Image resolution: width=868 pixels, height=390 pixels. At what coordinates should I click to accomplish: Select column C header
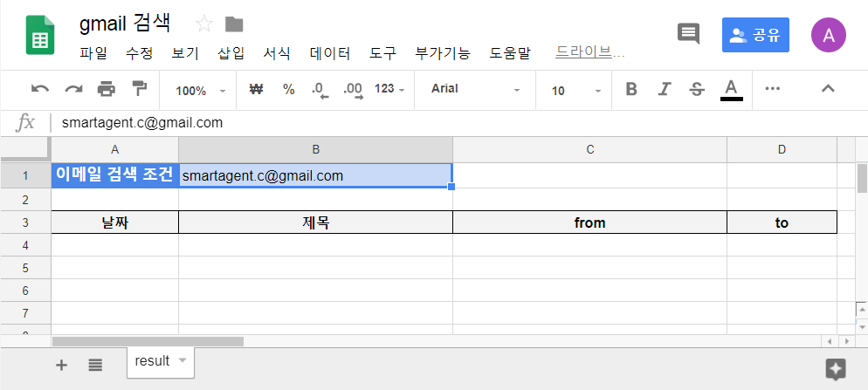tap(590, 149)
